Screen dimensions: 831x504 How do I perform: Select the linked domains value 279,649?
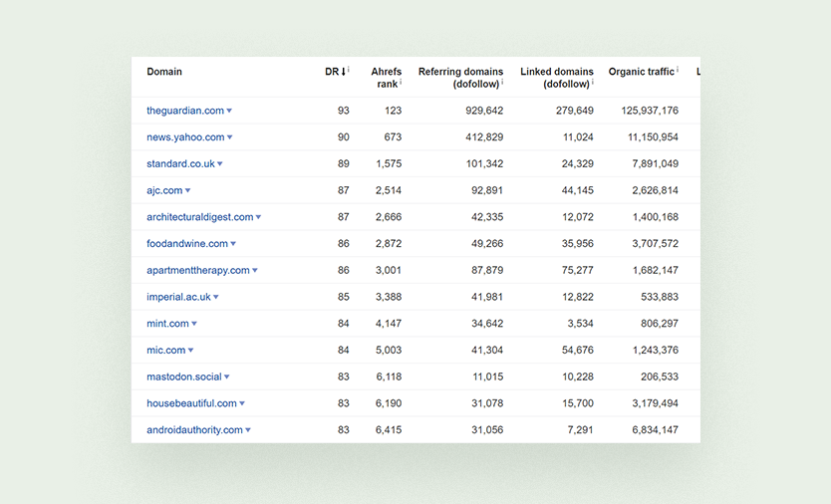tap(575, 111)
